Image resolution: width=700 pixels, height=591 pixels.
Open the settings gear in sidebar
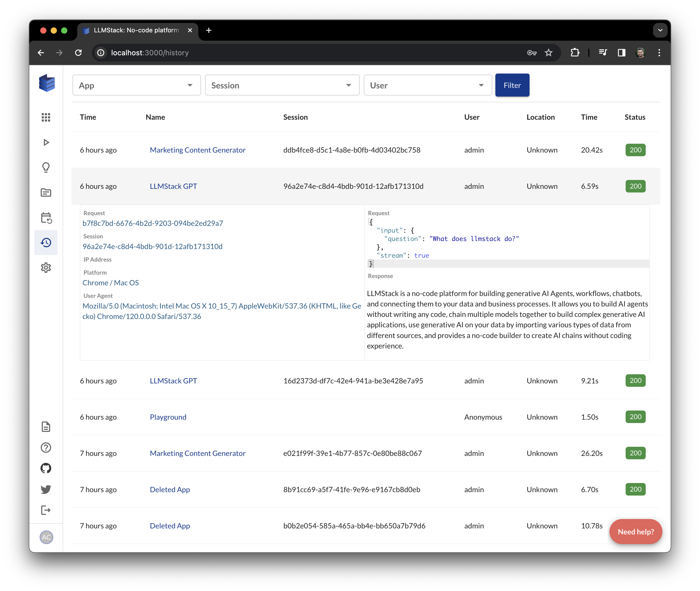(46, 268)
